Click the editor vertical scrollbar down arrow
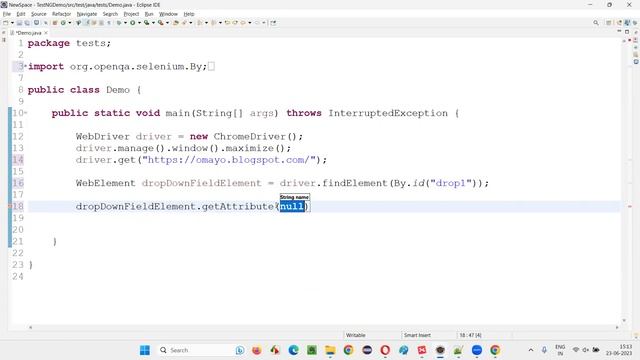The height and width of the screenshot is (360, 640). 624,320
